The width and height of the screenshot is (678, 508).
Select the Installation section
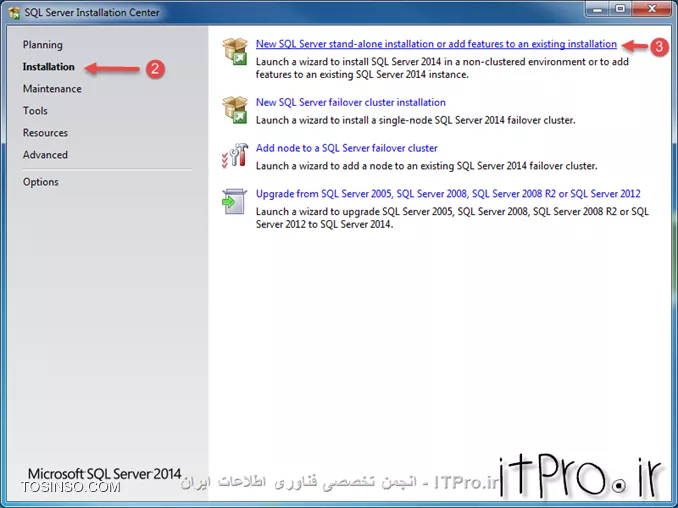[x=48, y=67]
